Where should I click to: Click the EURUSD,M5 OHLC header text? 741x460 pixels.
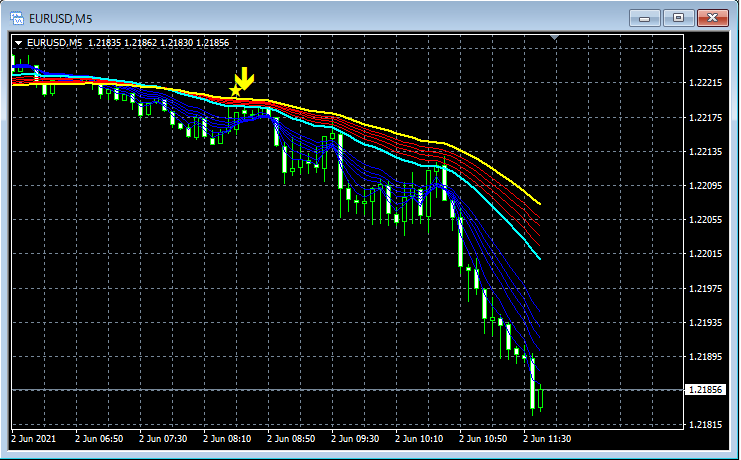pyautogui.click(x=128, y=43)
